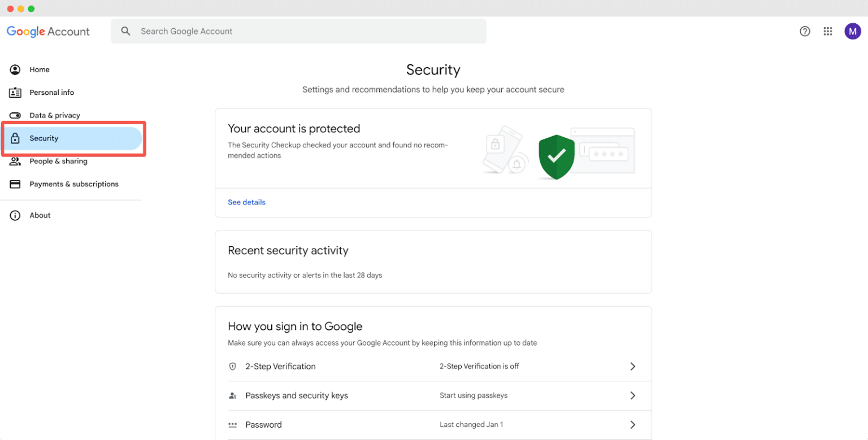Click the See details link
The image size is (868, 440).
(x=246, y=202)
